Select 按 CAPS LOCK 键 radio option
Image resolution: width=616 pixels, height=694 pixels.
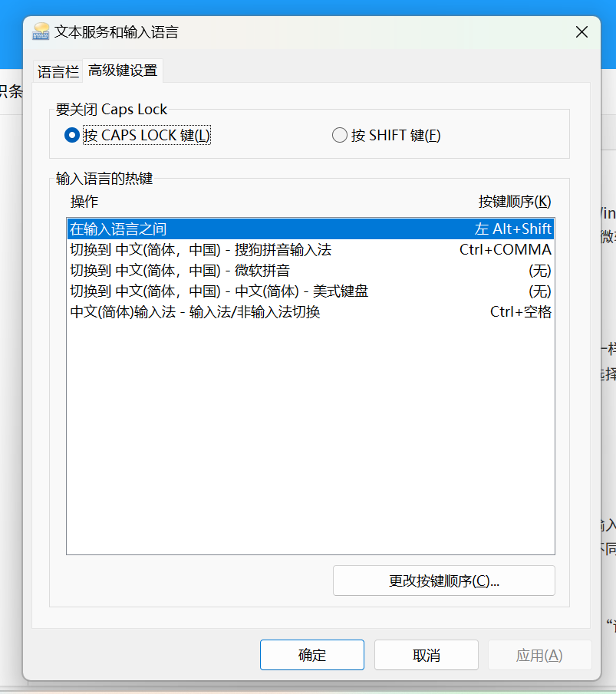point(137,136)
